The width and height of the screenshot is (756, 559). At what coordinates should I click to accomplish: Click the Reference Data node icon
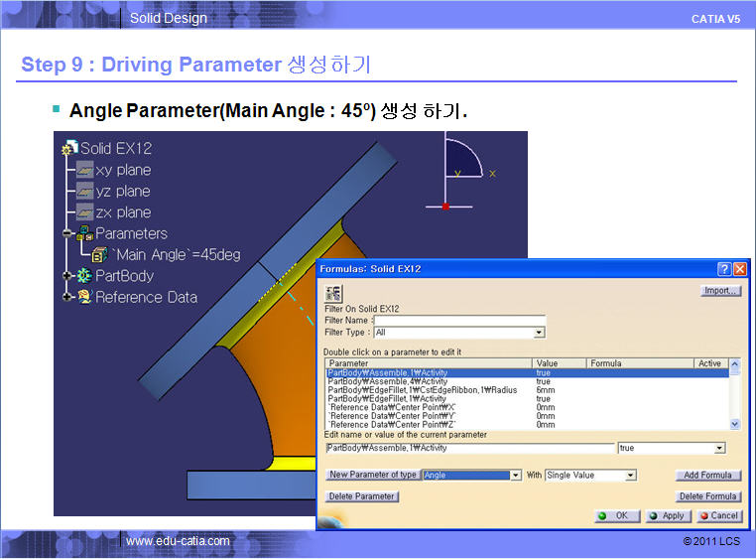click(x=84, y=297)
